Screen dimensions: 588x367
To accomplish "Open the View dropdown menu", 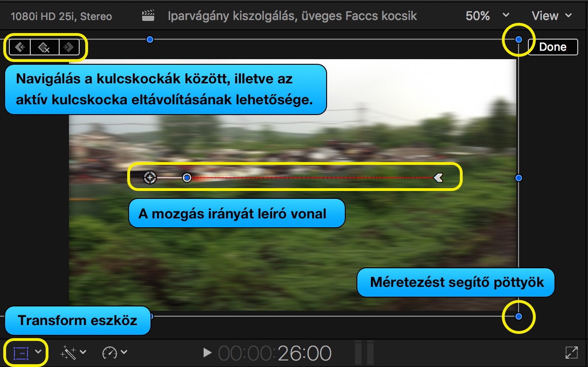I will 552,16.
